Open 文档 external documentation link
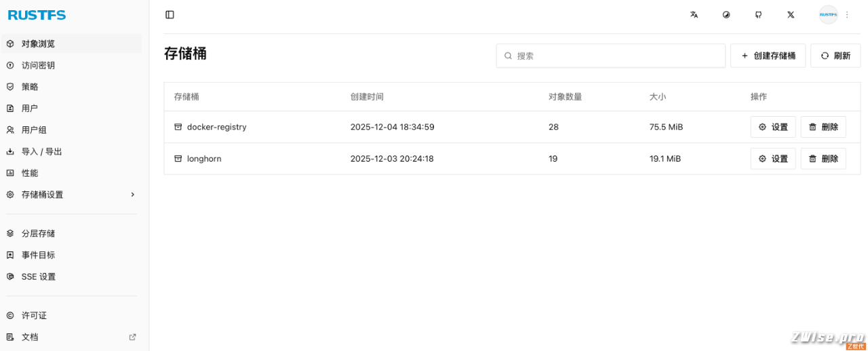The height and width of the screenshot is (351, 868). 30,337
